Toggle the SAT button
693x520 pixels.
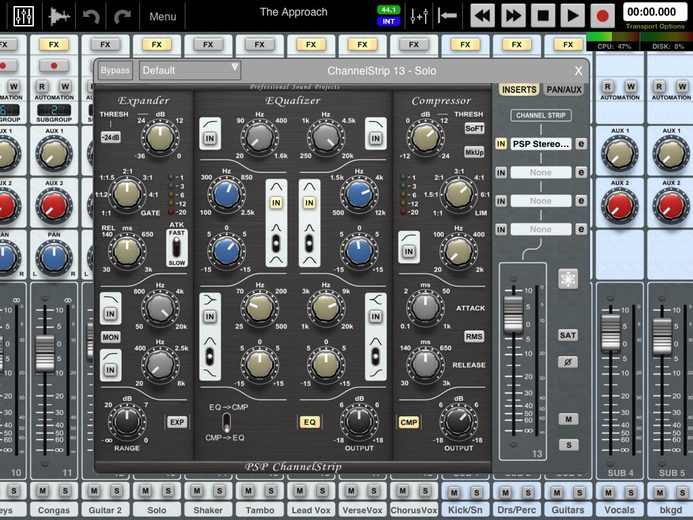coord(568,335)
